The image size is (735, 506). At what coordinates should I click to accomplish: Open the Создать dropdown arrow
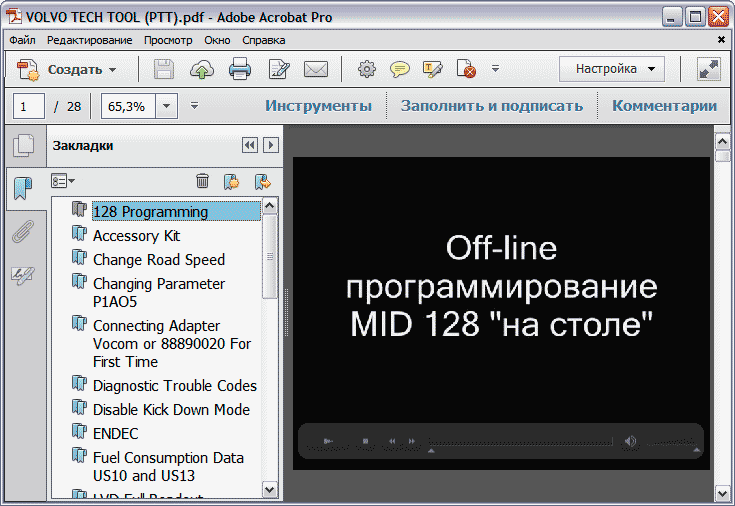[x=112, y=70]
